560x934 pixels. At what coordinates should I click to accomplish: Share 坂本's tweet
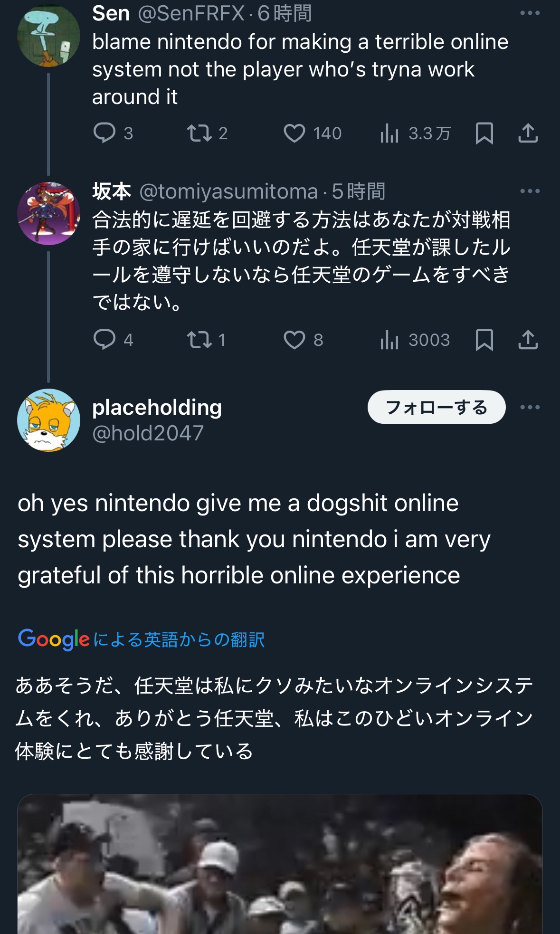(x=528, y=340)
